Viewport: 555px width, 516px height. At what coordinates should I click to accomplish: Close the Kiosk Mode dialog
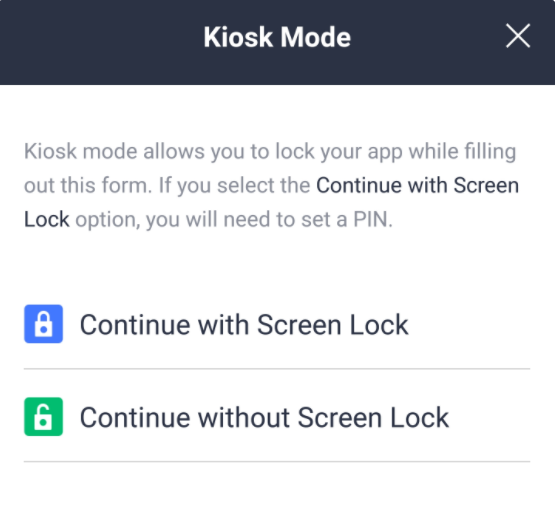(518, 36)
